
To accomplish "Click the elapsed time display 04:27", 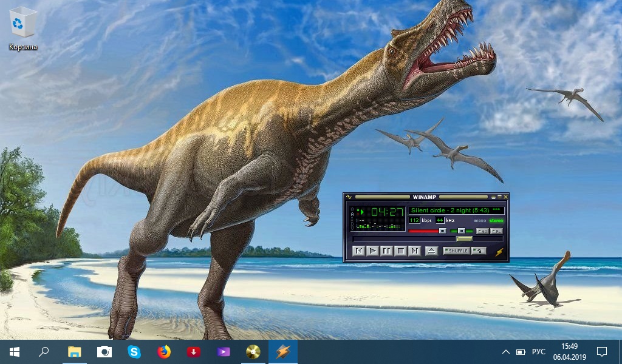I will [387, 212].
